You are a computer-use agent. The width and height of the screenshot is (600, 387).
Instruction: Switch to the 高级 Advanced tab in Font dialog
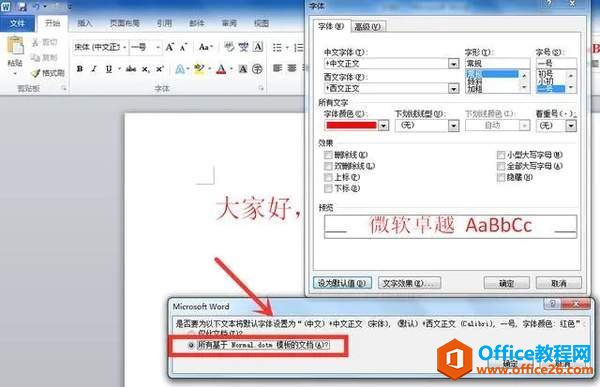pyautogui.click(x=367, y=26)
